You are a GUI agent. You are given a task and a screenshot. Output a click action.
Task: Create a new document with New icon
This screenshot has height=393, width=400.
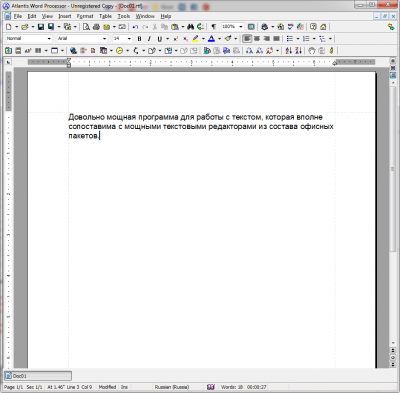coord(9,27)
